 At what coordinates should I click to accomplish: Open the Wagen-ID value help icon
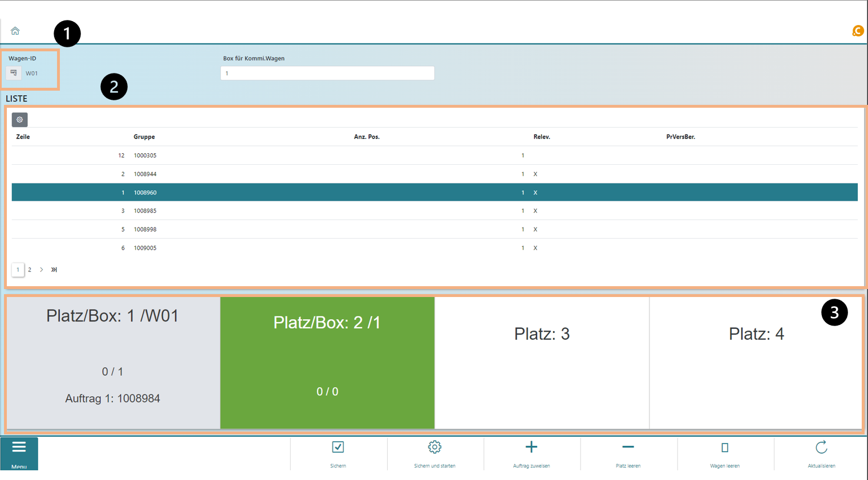pyautogui.click(x=14, y=73)
